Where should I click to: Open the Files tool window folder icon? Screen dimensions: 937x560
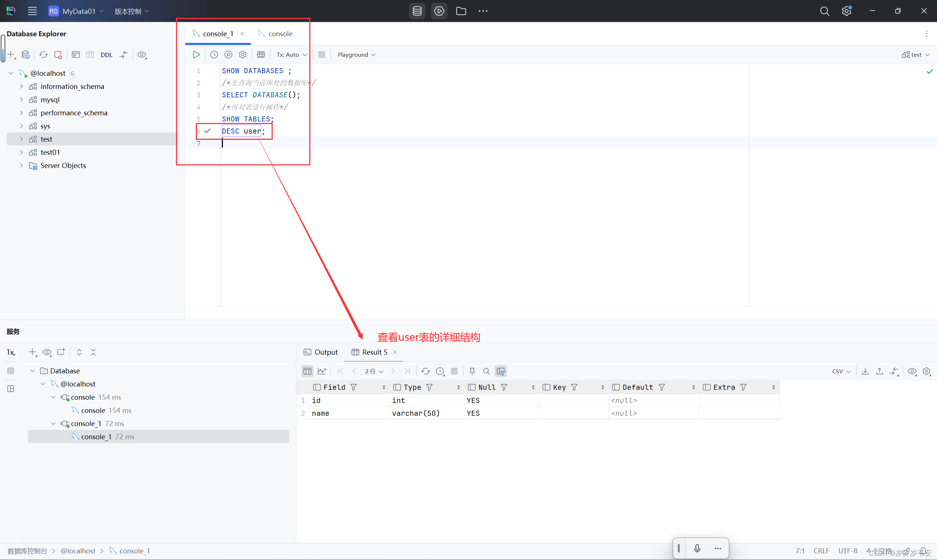tap(461, 11)
